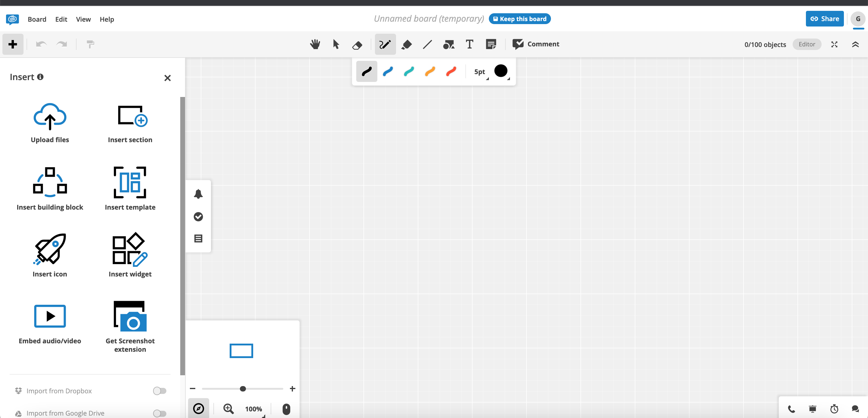The height and width of the screenshot is (418, 868).
Task: Enable Import from Google Drive switch
Action: pyautogui.click(x=159, y=413)
